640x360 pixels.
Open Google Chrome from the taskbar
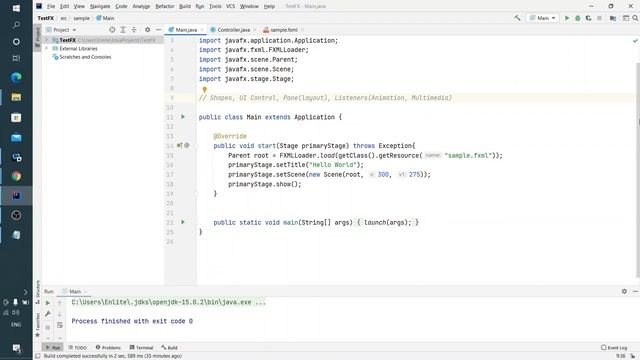pyautogui.click(x=16, y=176)
